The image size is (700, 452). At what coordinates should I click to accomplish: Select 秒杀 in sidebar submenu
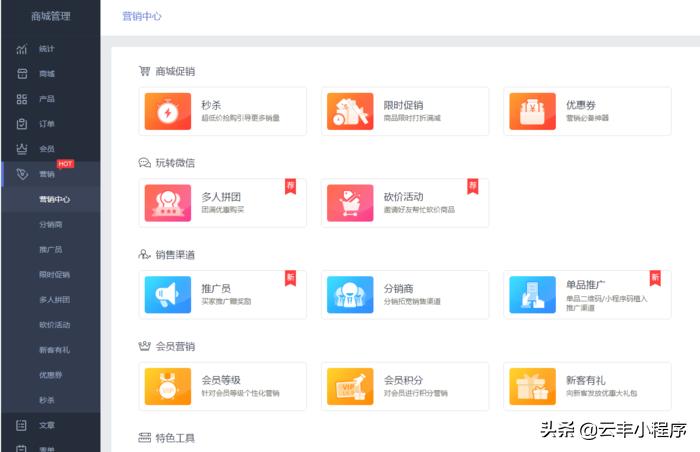click(x=46, y=400)
